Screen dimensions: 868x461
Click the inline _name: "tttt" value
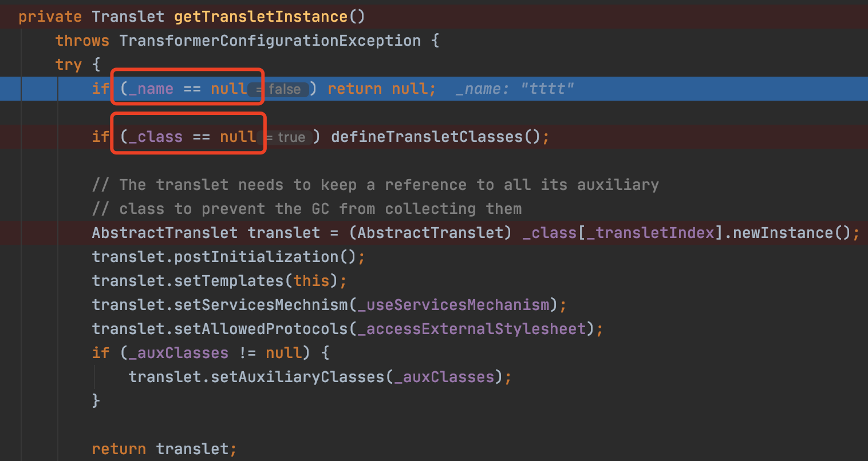[514, 89]
